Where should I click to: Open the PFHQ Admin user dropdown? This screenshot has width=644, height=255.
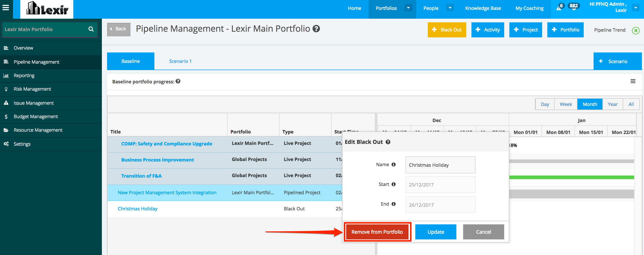636,8
